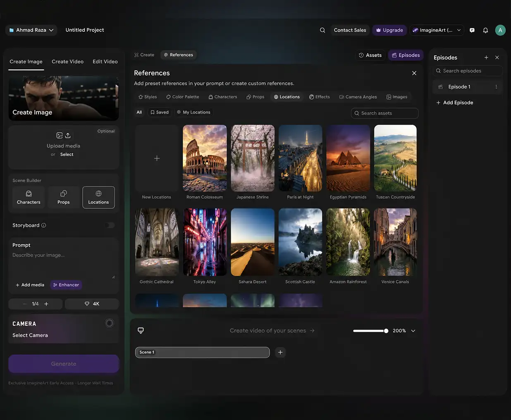This screenshot has height=420, width=511.
Task: Switch to the Edit Video tab
Action: pos(105,62)
